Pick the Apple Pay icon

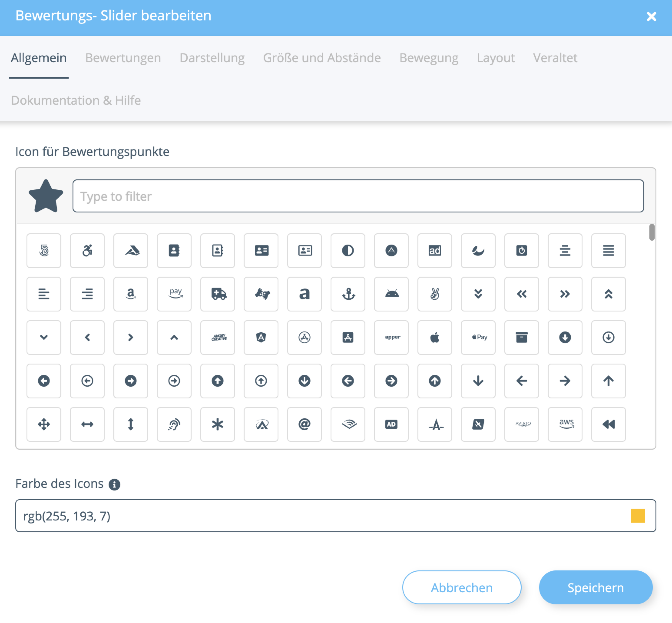478,338
